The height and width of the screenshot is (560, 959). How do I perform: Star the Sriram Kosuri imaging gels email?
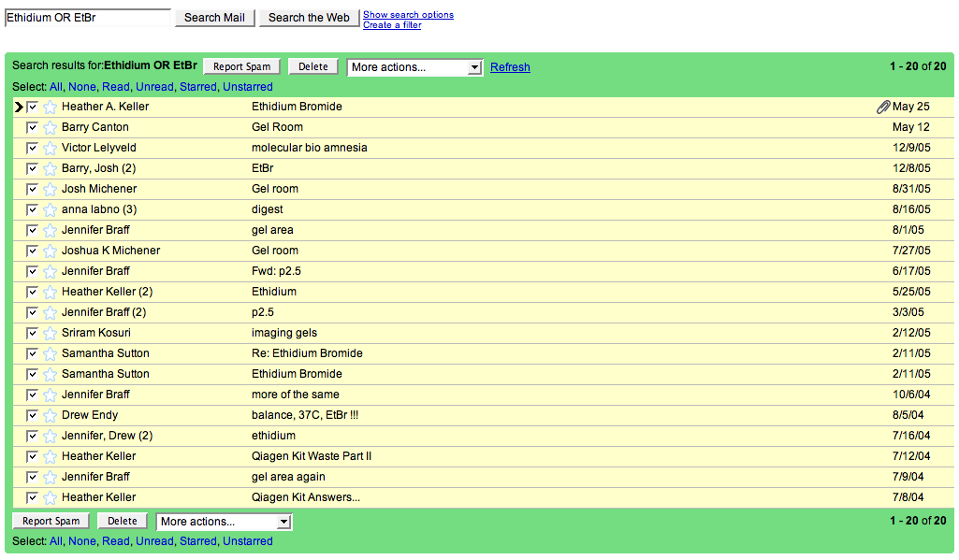pos(50,333)
